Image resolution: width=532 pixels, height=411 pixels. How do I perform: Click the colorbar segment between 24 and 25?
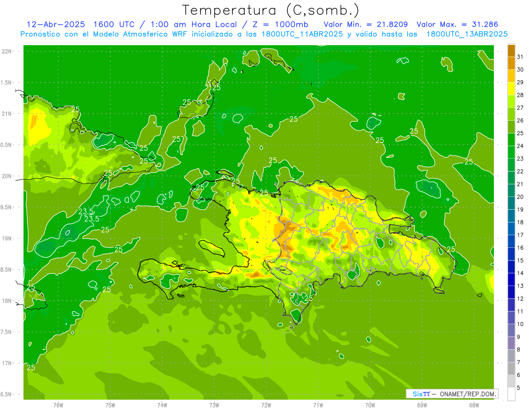point(512,139)
